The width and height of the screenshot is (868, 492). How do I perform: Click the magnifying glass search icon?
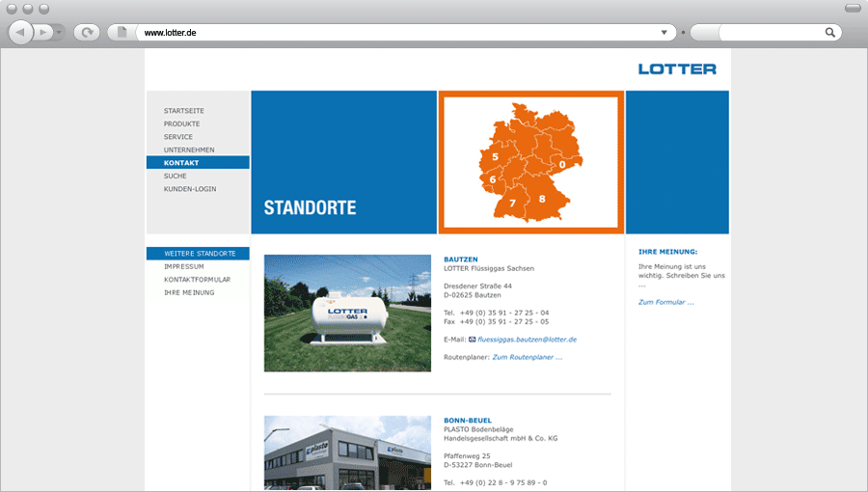[829, 33]
